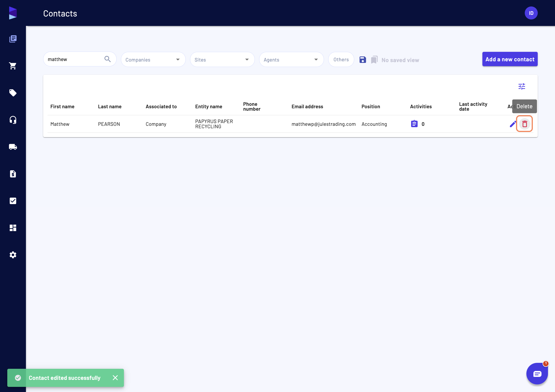Open the library documents sidebar icon

pos(13,39)
